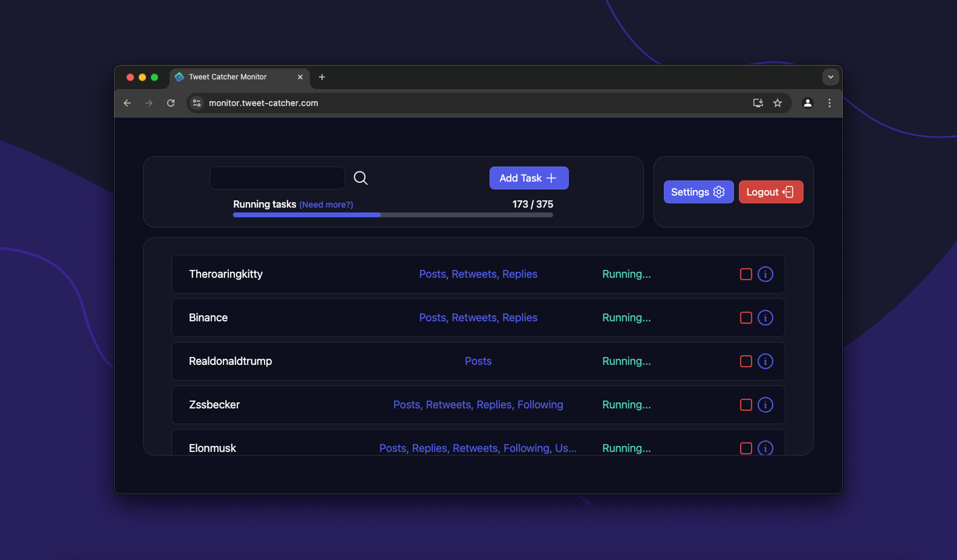Click the running tasks progress bar

pos(393,215)
